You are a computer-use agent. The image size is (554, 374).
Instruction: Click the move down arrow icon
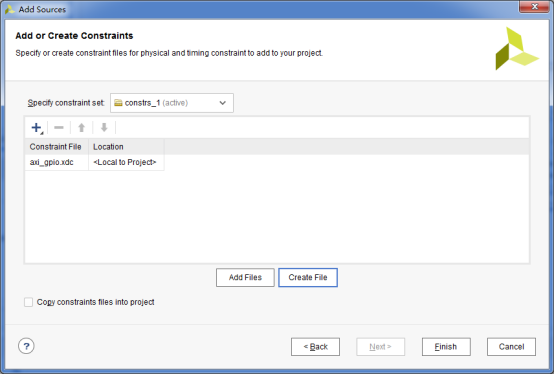pos(104,127)
